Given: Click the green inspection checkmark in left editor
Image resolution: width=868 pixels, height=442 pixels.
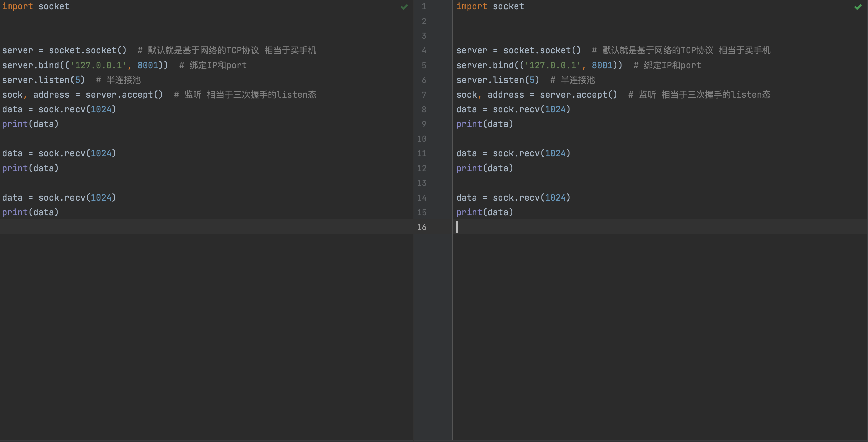Looking at the screenshot, I should coord(404,7).
